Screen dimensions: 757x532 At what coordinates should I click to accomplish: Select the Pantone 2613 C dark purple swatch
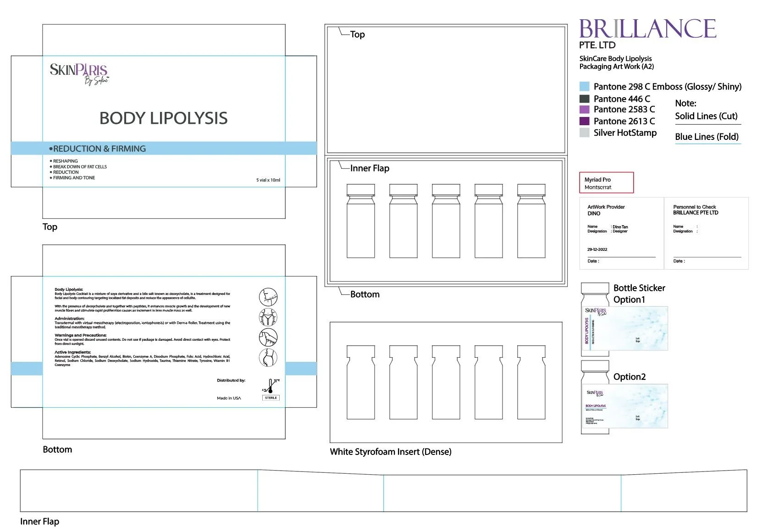pos(584,121)
